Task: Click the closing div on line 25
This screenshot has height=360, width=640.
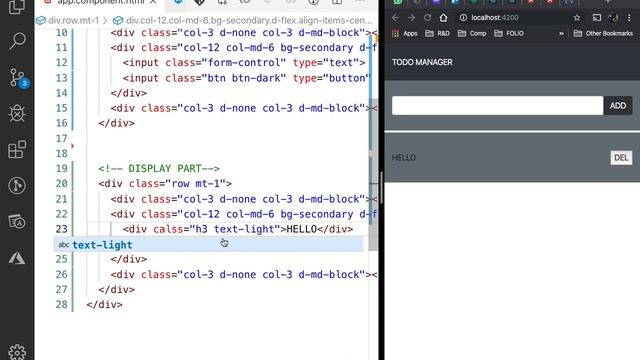Action: point(129,259)
